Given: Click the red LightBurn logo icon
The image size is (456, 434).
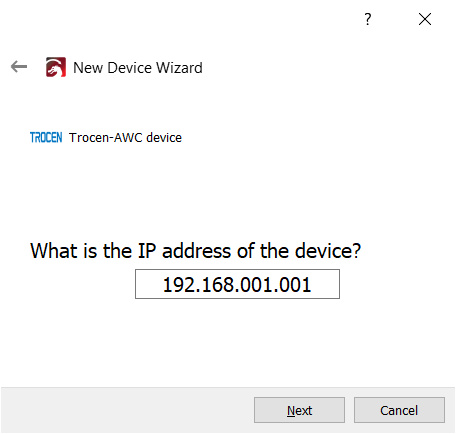Looking at the screenshot, I should tap(56, 67).
